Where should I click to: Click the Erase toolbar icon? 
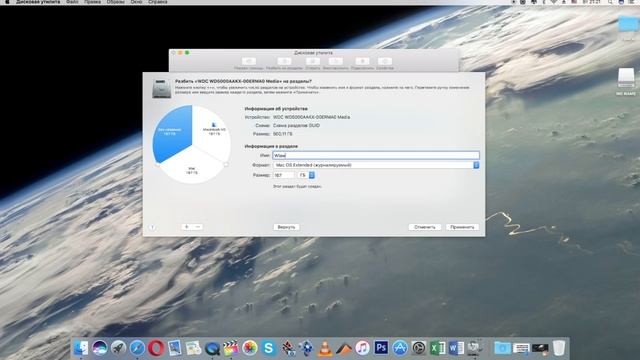[x=313, y=61]
